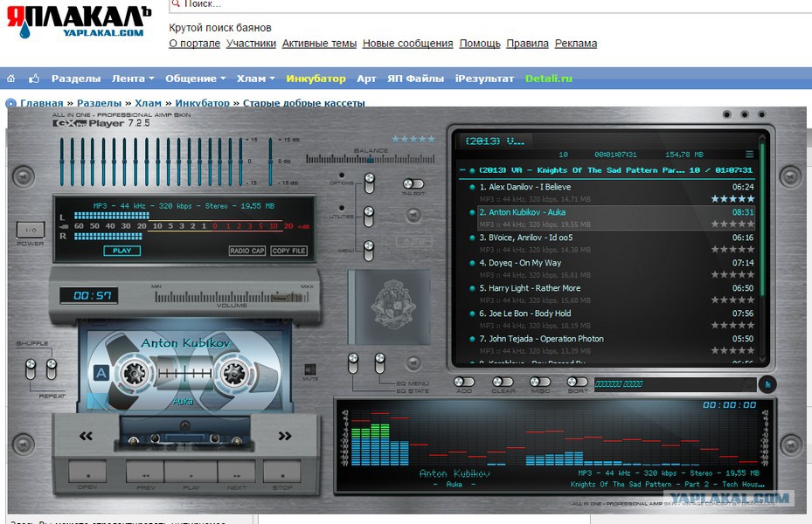Click the RADIO CAP button

(247, 251)
